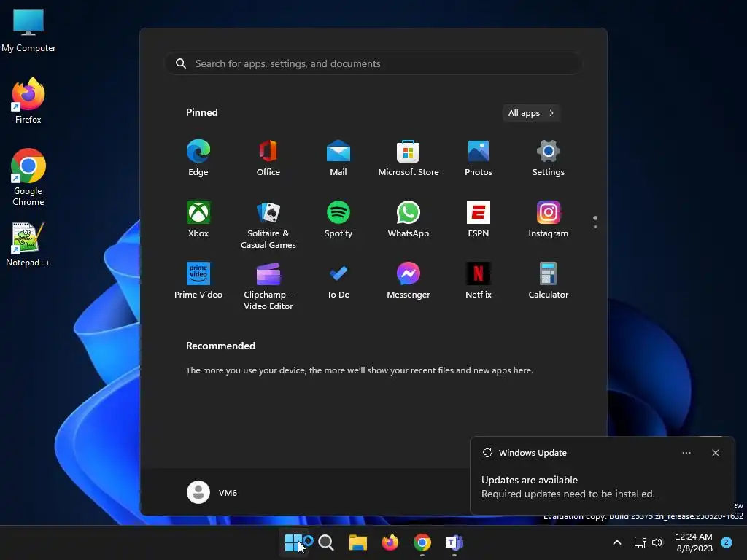Launch Netflix

pos(479,281)
